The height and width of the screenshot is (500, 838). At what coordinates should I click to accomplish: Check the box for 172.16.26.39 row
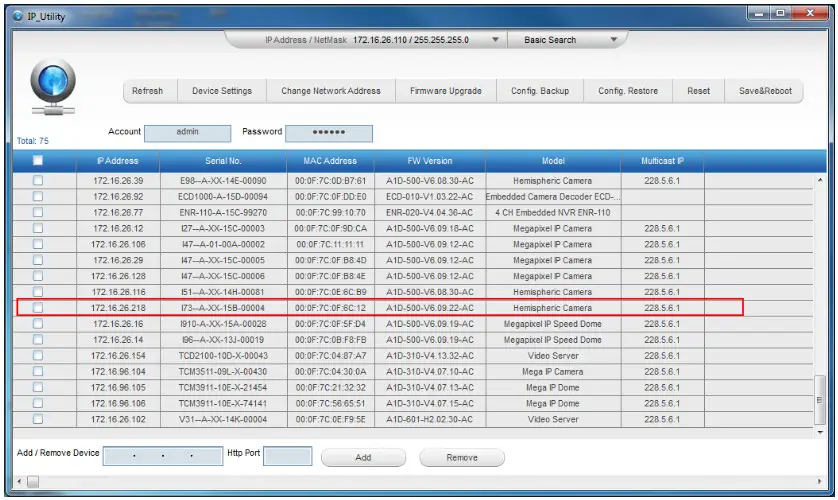(38, 181)
